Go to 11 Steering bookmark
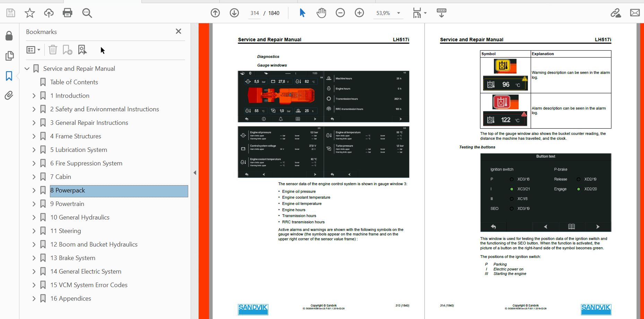This screenshot has height=319, width=644. coord(66,231)
